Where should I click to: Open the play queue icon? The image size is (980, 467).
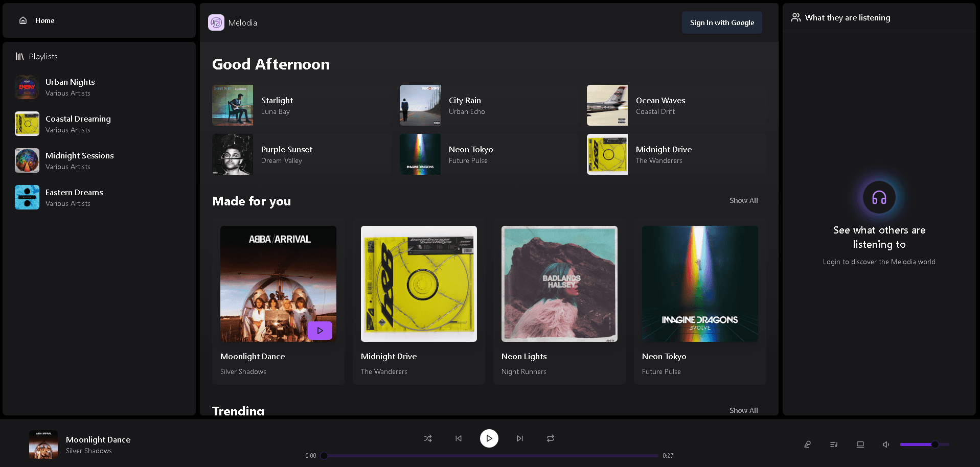point(834,445)
